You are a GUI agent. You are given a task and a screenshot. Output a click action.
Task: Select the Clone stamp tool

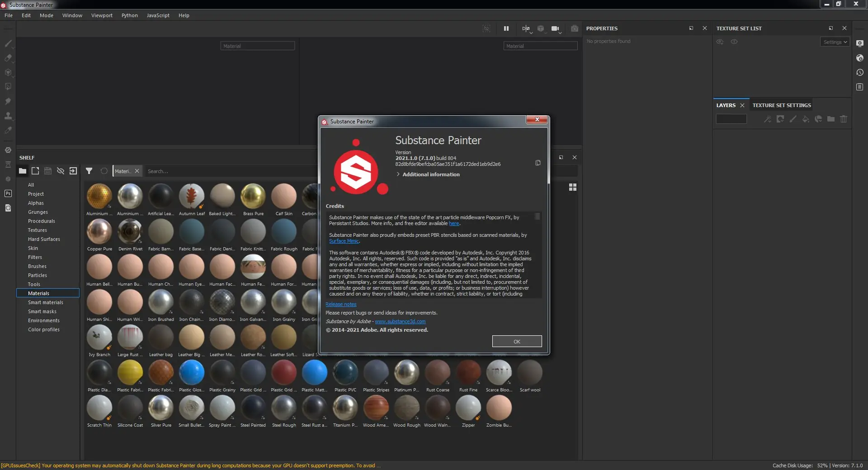(8, 116)
